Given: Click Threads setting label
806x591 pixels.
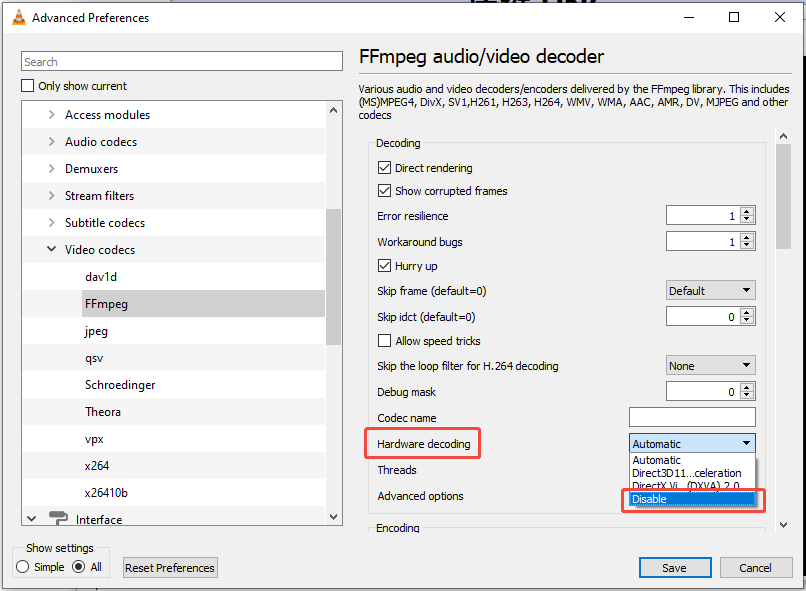Looking at the screenshot, I should [397, 470].
